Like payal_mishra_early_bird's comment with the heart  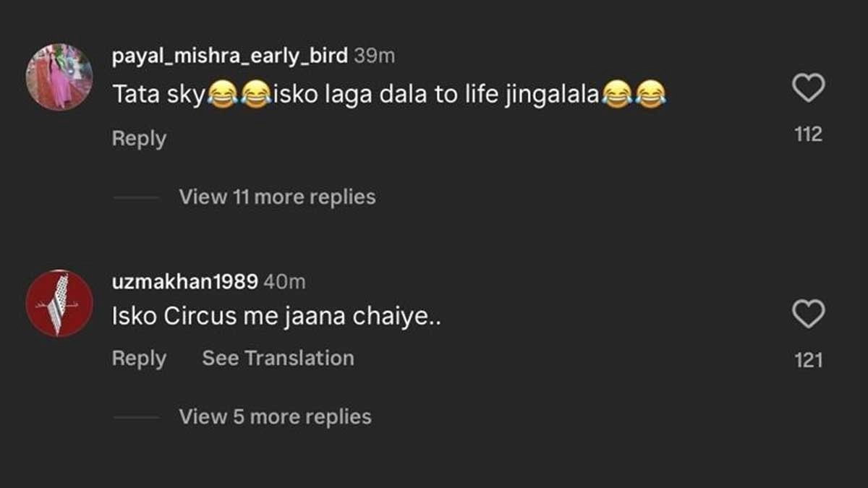[808, 89]
